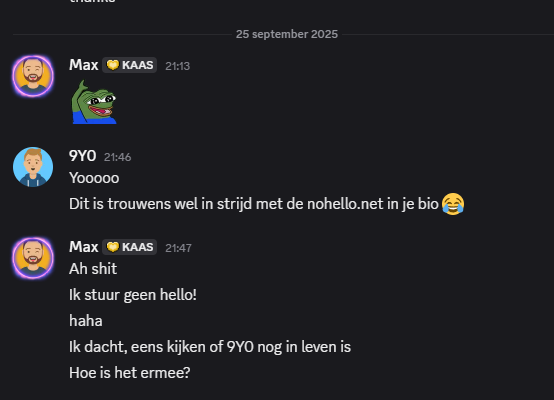Click the 21:47 timestamp
Image resolution: width=554 pixels, height=400 pixels.
coord(178,248)
